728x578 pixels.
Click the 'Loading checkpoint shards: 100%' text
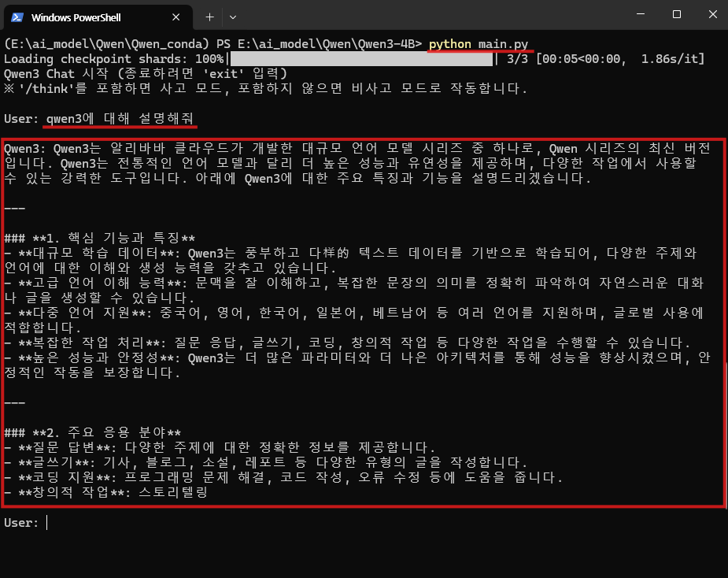tap(114, 59)
